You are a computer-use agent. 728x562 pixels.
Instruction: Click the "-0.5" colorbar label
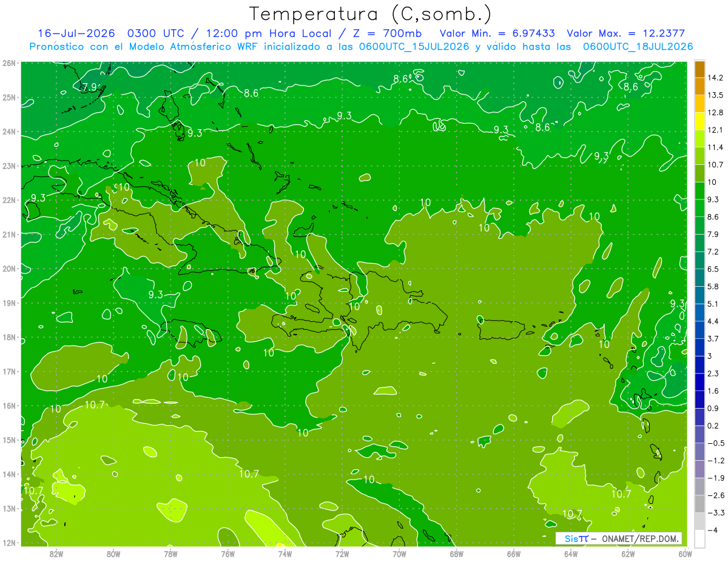716,443
